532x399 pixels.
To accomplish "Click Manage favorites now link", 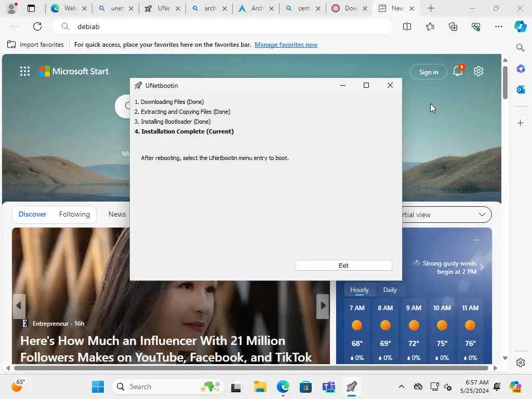I will 286,45.
